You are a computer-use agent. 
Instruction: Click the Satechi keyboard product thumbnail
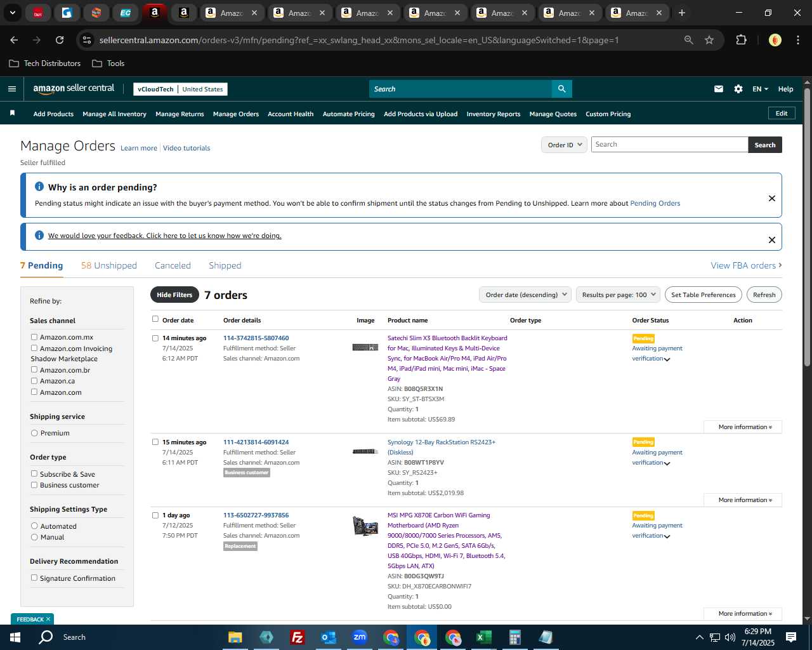(x=365, y=347)
